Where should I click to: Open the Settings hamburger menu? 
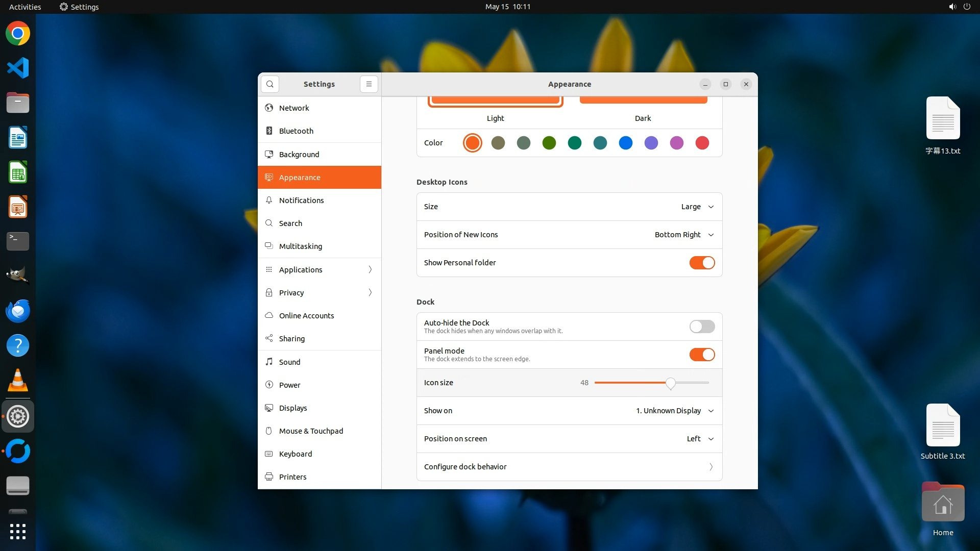click(x=369, y=84)
